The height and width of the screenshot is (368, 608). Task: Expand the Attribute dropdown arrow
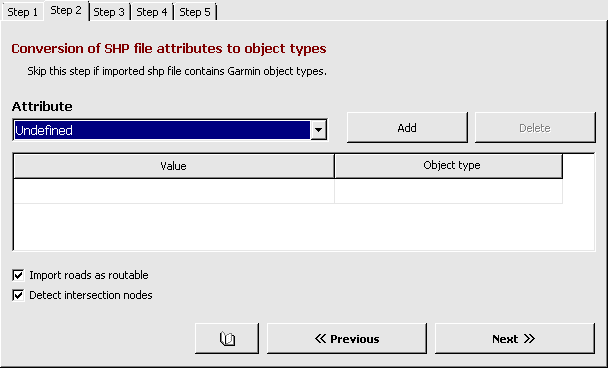(318, 130)
